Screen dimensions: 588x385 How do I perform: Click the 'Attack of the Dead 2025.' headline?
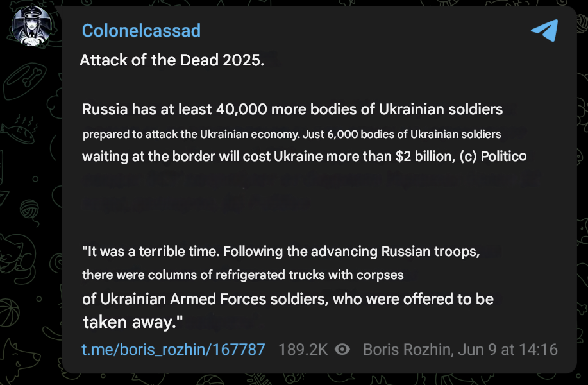pyautogui.click(x=172, y=60)
